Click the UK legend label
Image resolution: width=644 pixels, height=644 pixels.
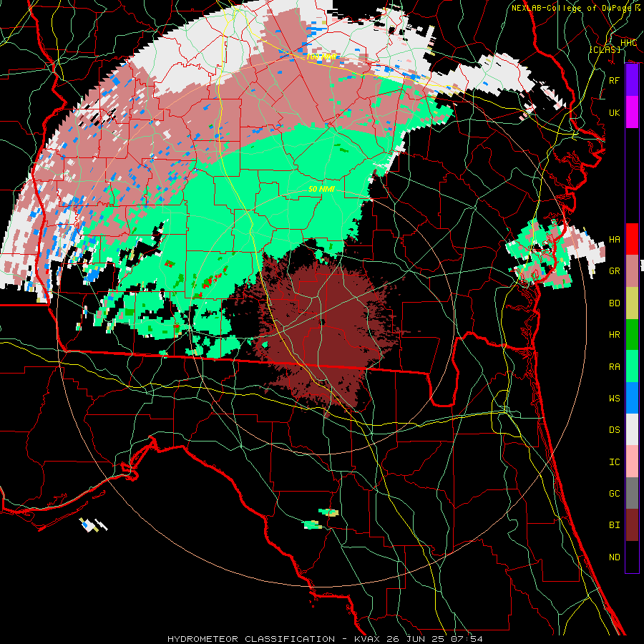pos(615,112)
